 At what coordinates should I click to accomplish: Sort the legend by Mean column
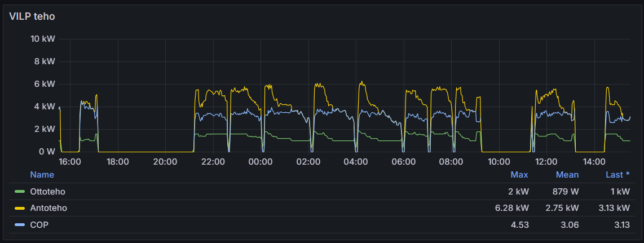(x=567, y=175)
